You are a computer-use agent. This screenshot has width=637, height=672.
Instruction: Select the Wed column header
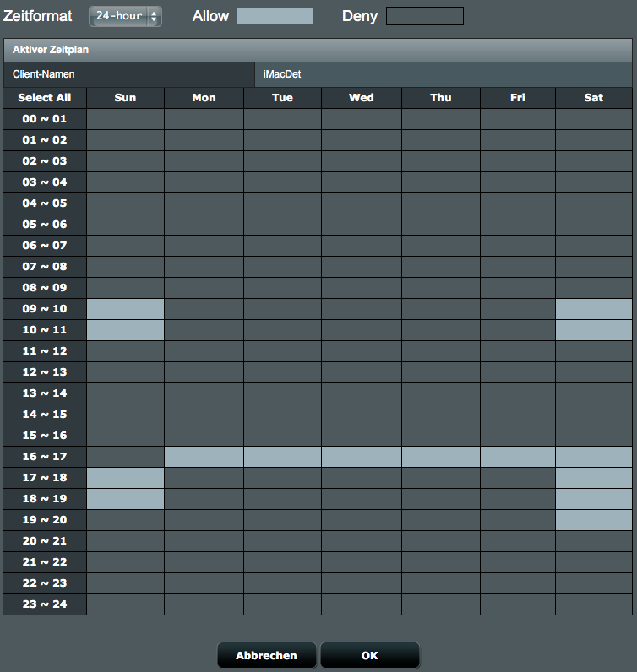pyautogui.click(x=361, y=98)
